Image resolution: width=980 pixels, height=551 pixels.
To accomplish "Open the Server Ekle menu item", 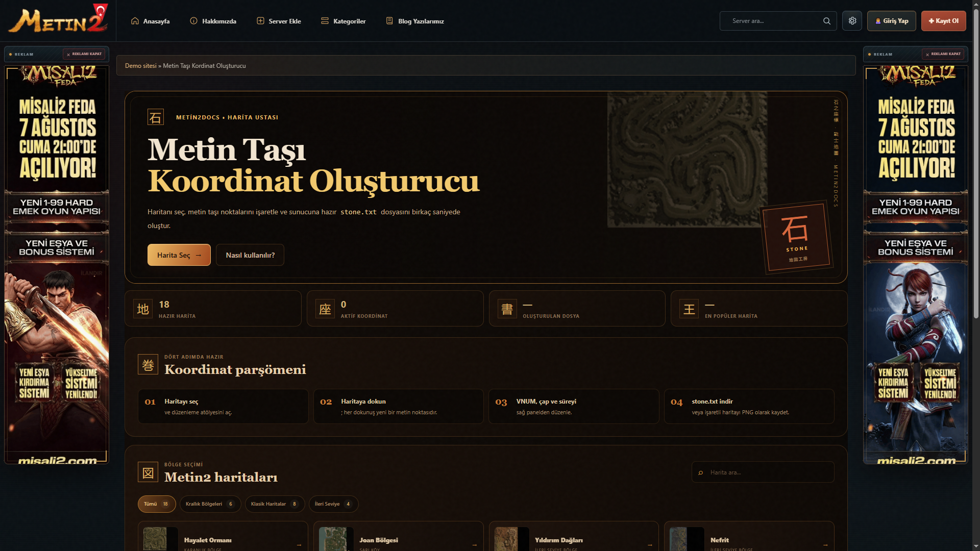I will (279, 21).
